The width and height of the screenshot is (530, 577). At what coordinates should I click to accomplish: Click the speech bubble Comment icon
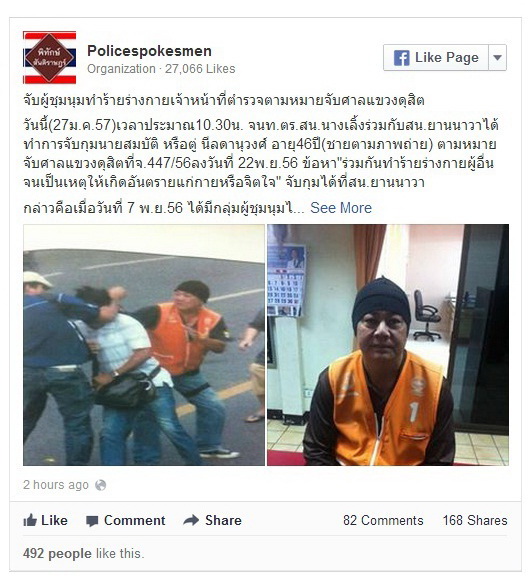click(x=92, y=521)
